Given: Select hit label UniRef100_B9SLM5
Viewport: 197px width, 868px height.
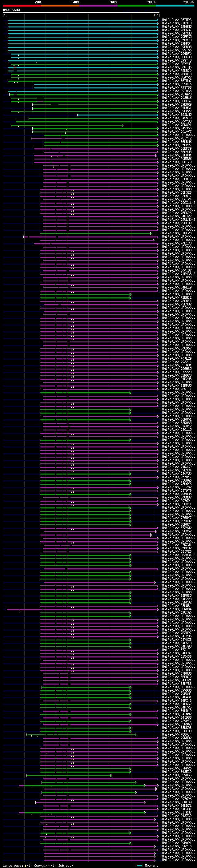Looking at the screenshot, I should [177, 115].
